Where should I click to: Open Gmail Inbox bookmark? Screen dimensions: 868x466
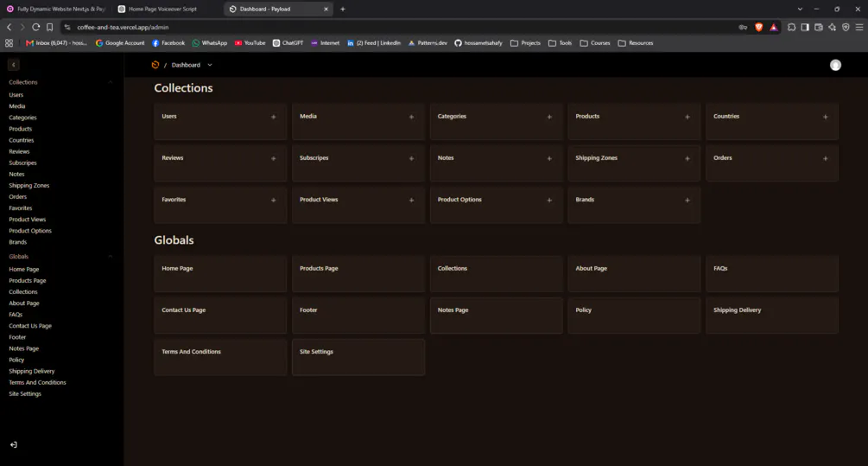(x=56, y=43)
